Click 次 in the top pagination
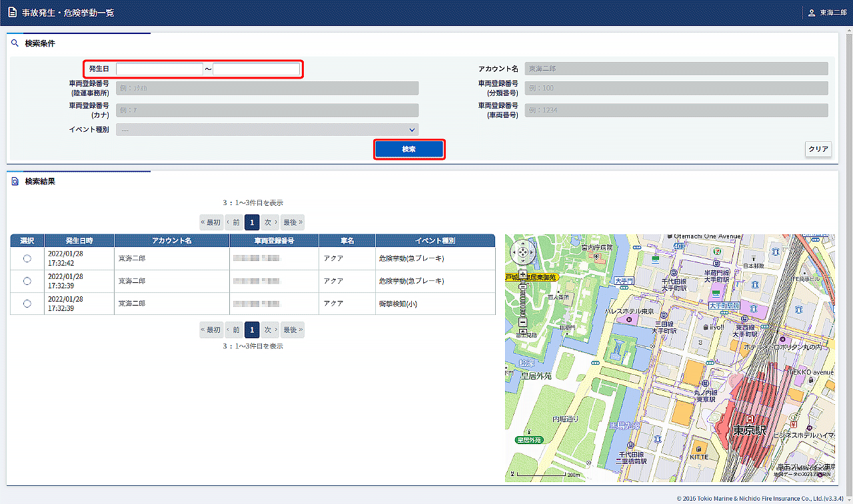 269,222
